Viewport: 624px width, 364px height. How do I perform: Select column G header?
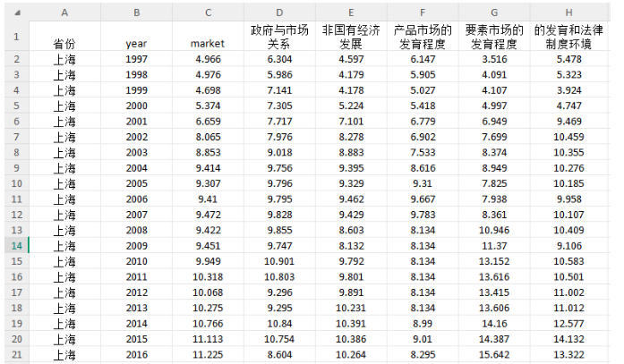click(494, 13)
